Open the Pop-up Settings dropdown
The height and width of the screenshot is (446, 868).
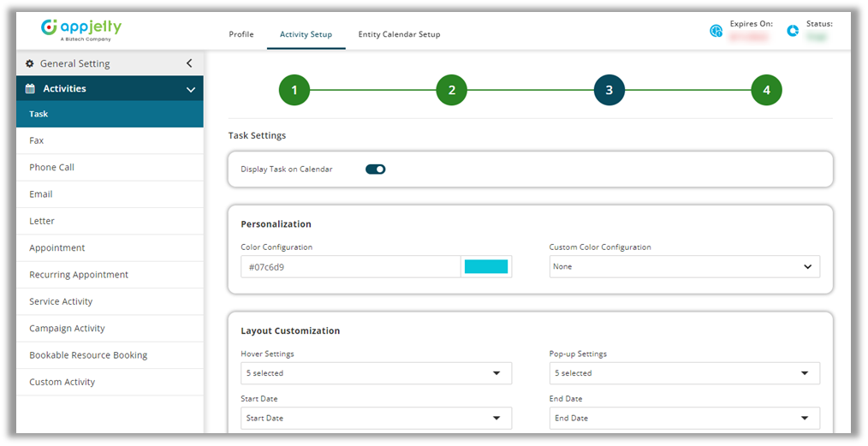(x=684, y=373)
